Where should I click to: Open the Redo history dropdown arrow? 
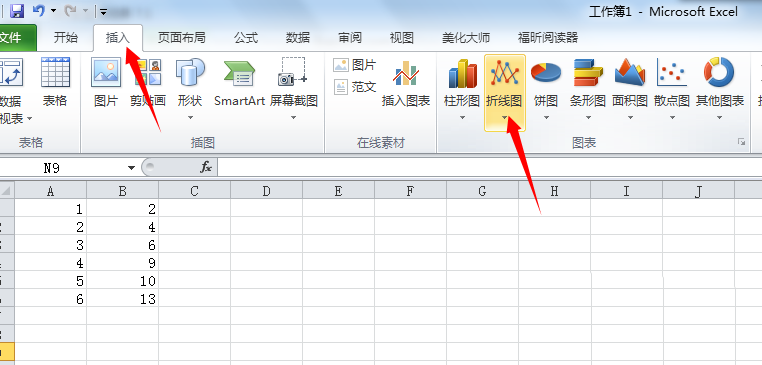click(x=85, y=11)
